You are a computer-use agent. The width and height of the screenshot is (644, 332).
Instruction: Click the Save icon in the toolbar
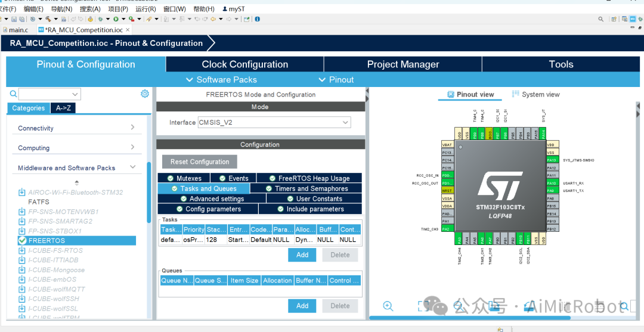tap(14, 19)
